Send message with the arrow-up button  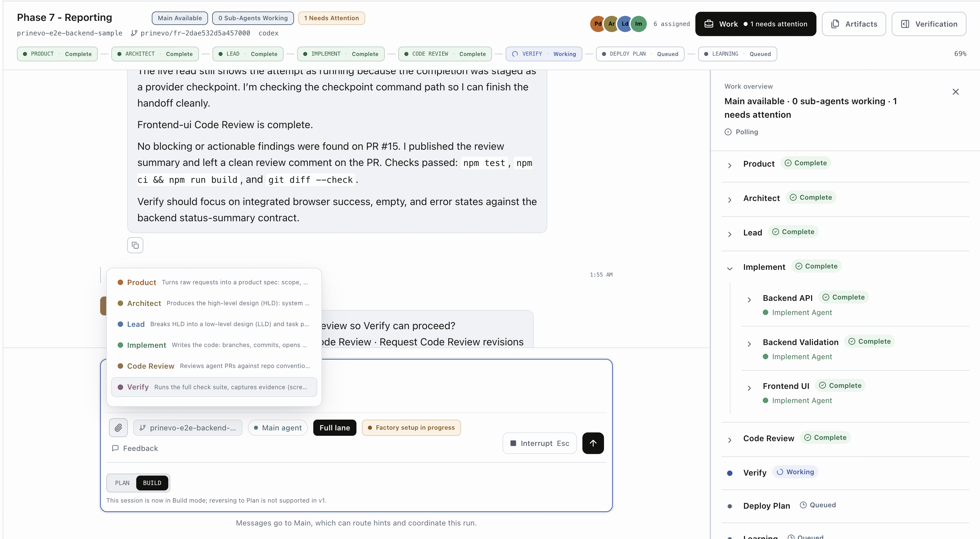coord(593,443)
